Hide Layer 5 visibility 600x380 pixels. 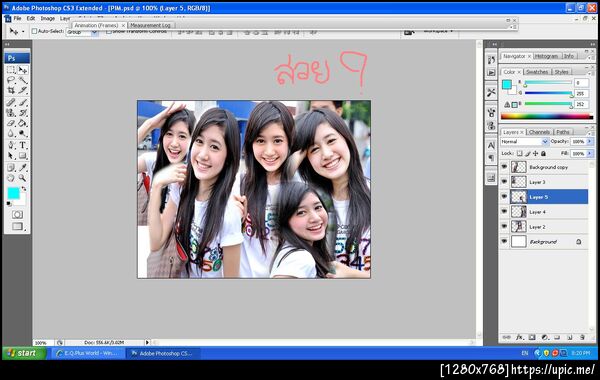504,197
